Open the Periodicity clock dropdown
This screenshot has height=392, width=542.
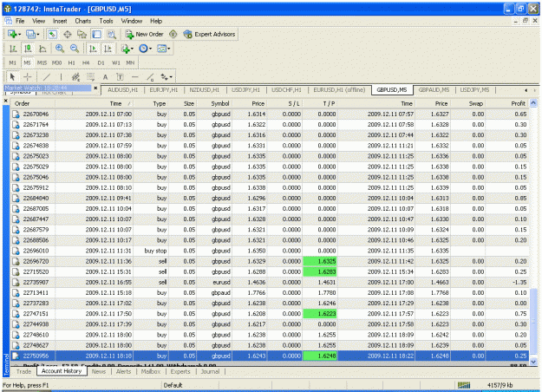coord(145,49)
